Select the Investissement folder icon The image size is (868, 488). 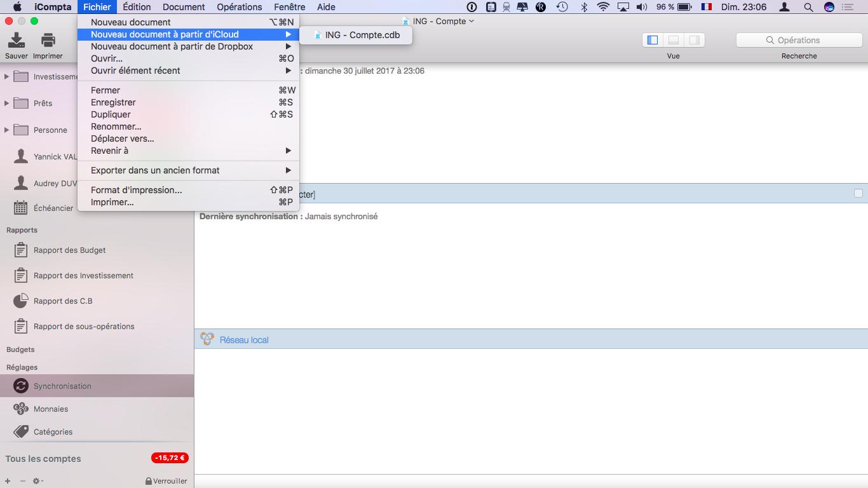tap(21, 77)
